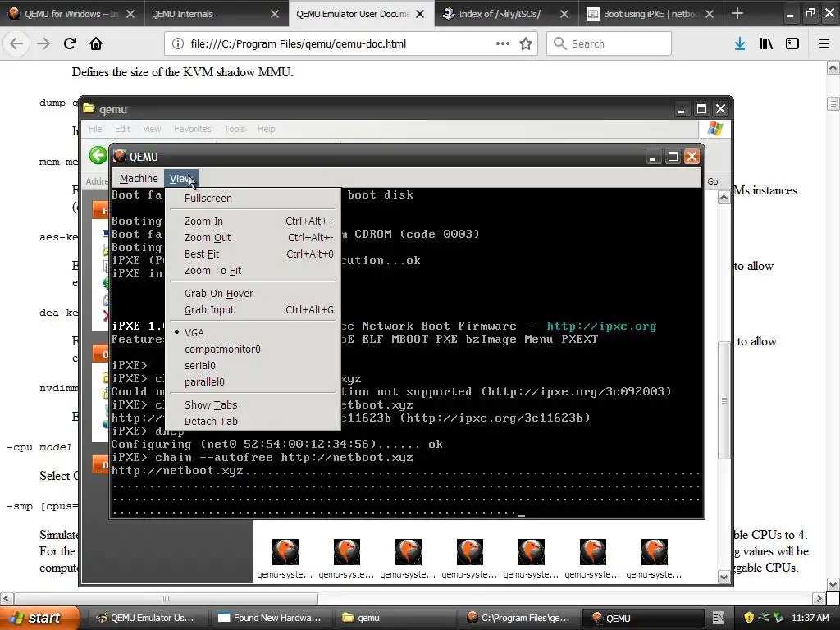Open Tools menu in qemu Explorer window
This screenshot has height=630, width=840.
tap(234, 129)
